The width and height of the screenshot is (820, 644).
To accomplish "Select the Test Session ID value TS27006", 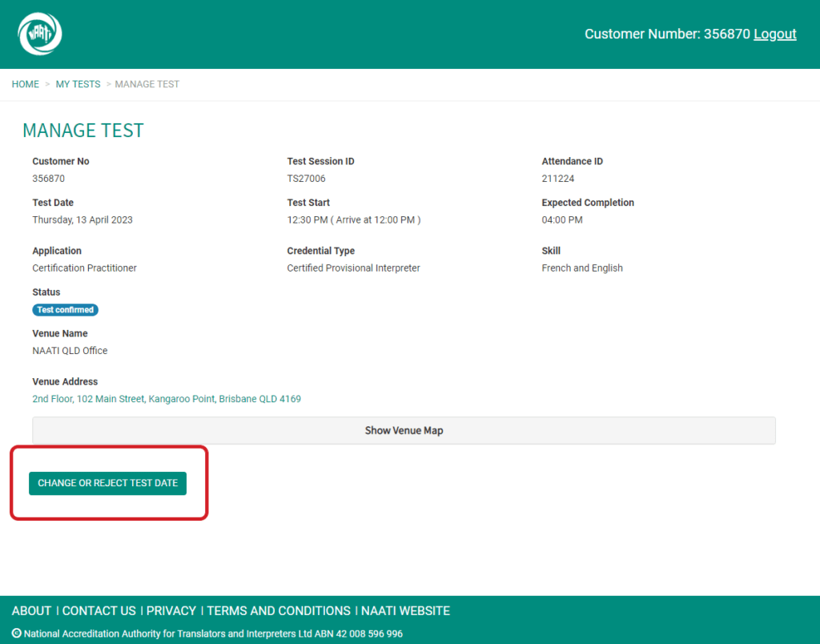I will (x=306, y=179).
